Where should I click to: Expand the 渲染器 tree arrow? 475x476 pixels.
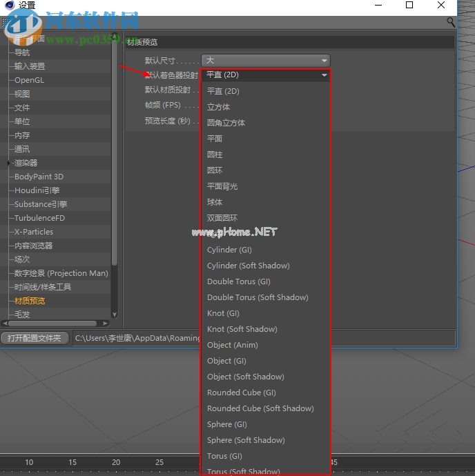click(8, 163)
